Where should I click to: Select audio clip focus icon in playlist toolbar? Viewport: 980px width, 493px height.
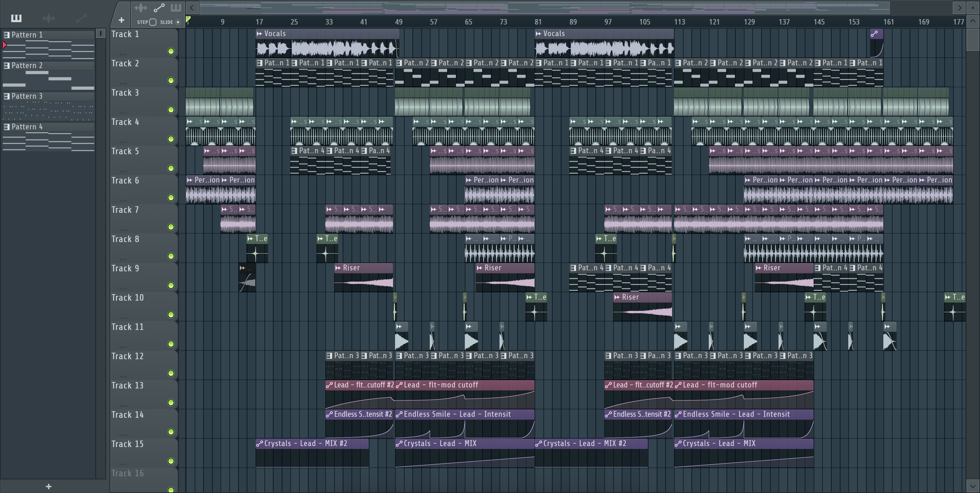(141, 7)
